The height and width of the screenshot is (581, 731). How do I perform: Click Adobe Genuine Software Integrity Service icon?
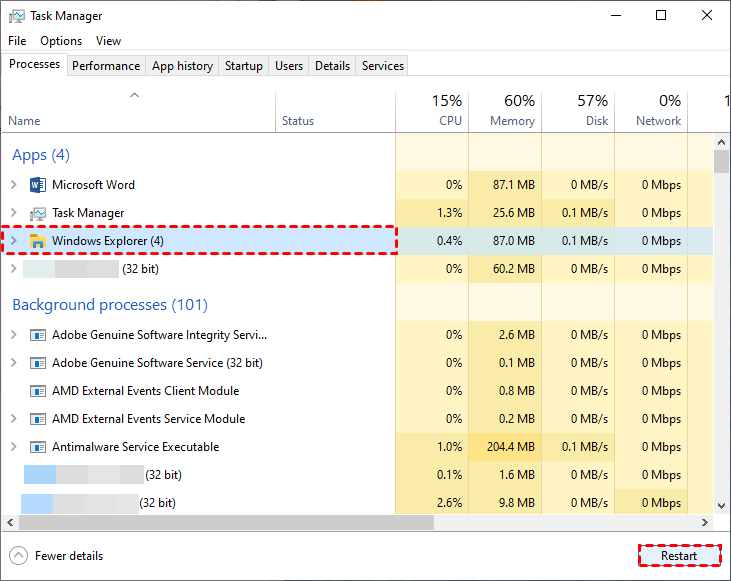pos(38,335)
